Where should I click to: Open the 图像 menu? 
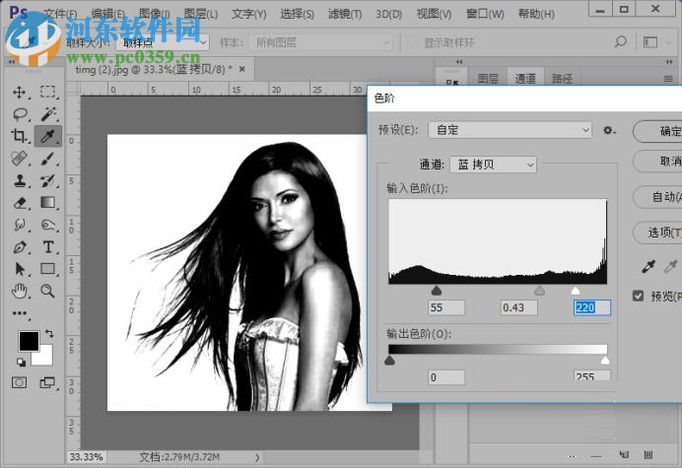point(154,14)
